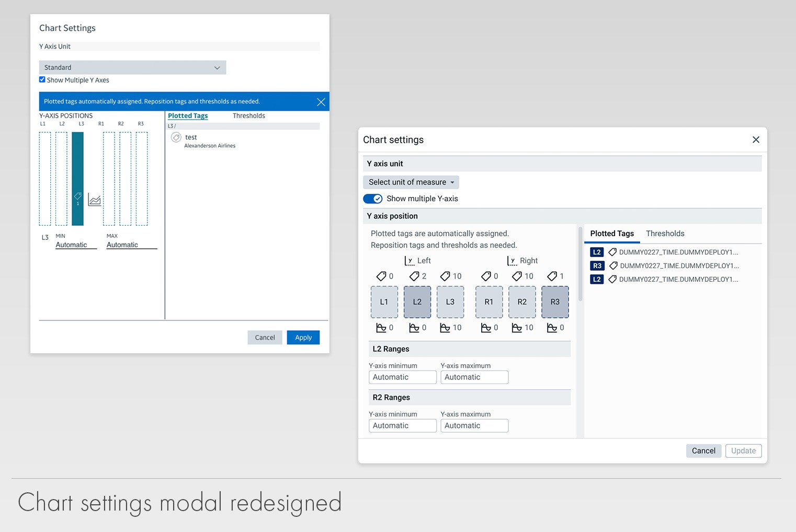Click the threshold count icon below R1
The width and height of the screenshot is (796, 532).
[x=486, y=328]
